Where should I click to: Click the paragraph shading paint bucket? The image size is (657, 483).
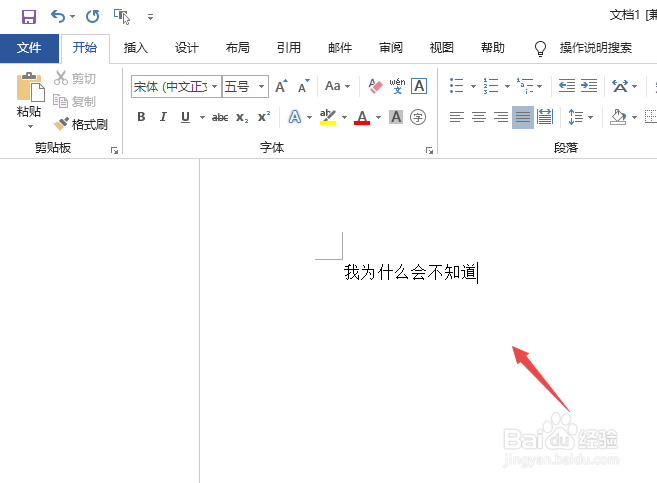pyautogui.click(x=618, y=117)
